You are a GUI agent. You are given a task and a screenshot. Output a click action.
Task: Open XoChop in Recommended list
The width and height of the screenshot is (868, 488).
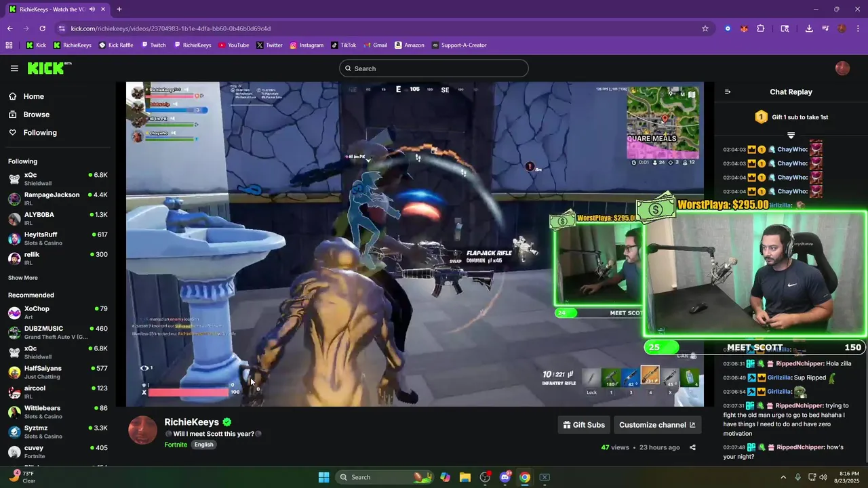point(58,312)
